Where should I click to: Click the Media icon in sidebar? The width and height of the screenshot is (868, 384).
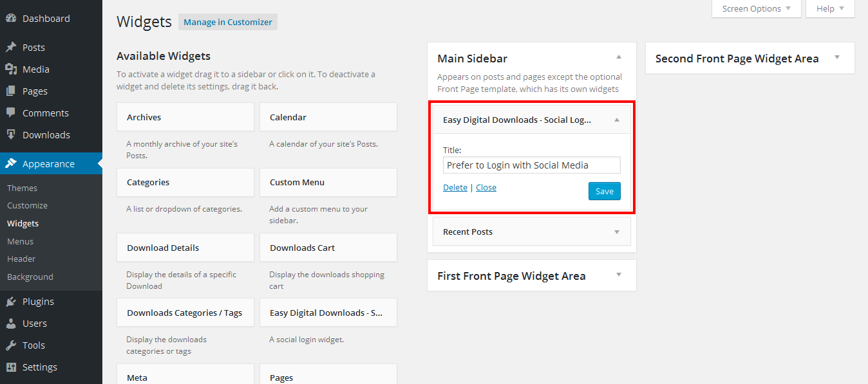(x=11, y=69)
